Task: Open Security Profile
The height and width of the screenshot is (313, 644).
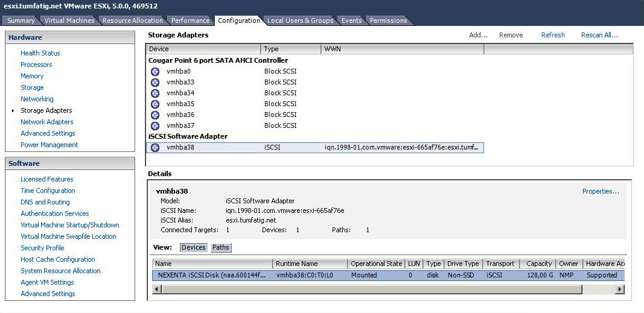Action: pyautogui.click(x=42, y=248)
